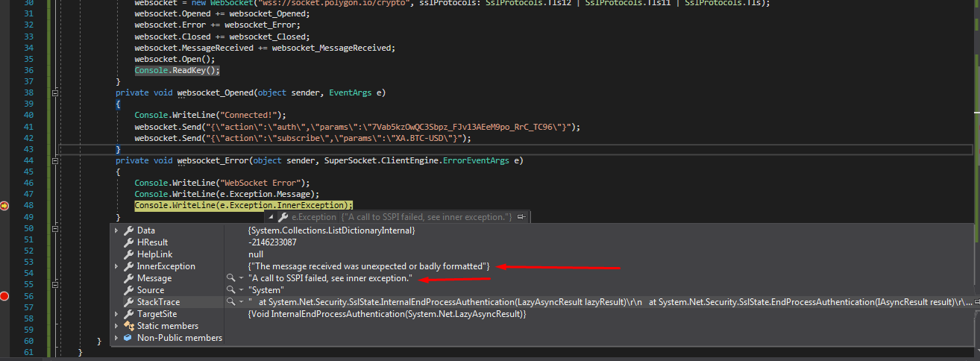This screenshot has width=980, height=361.
Task: Select the Data row name
Action: tap(146, 230)
